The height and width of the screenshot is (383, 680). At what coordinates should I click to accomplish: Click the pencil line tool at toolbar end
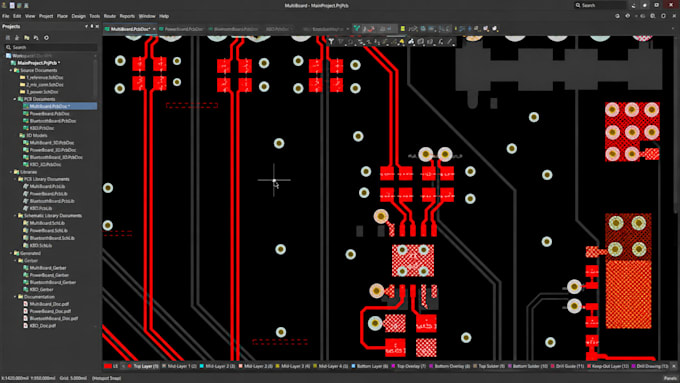click(x=450, y=42)
